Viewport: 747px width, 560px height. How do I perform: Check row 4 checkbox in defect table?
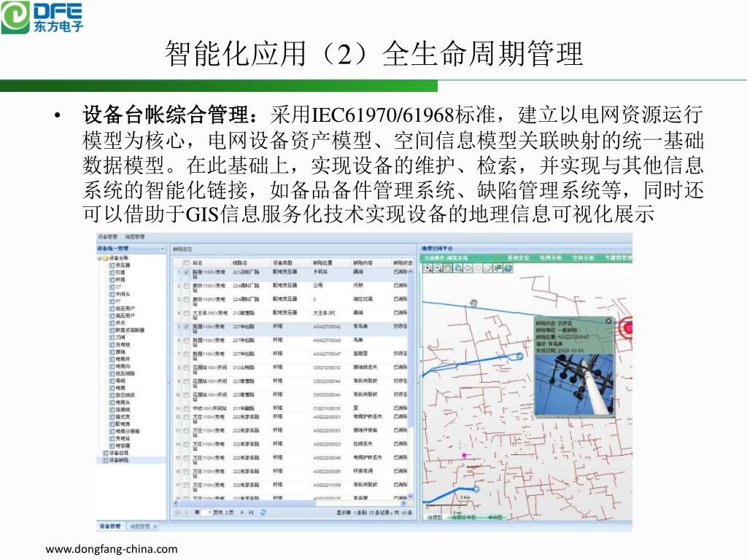(x=186, y=314)
